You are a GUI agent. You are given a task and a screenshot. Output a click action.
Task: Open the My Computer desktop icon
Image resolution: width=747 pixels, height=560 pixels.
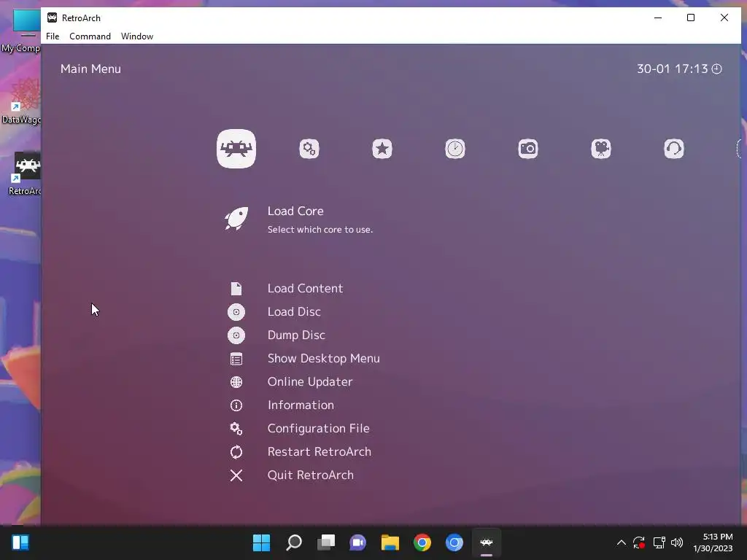tap(21, 31)
